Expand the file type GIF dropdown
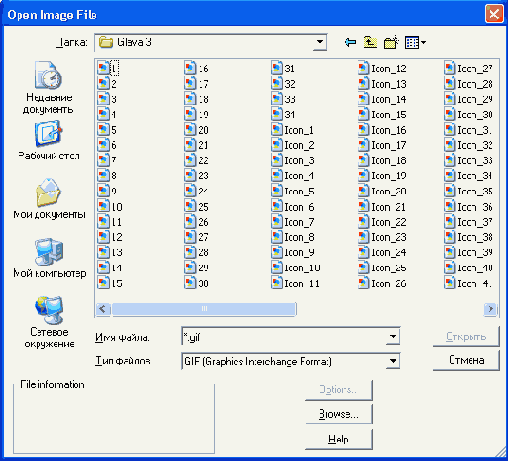508x461 pixels. pos(393,361)
